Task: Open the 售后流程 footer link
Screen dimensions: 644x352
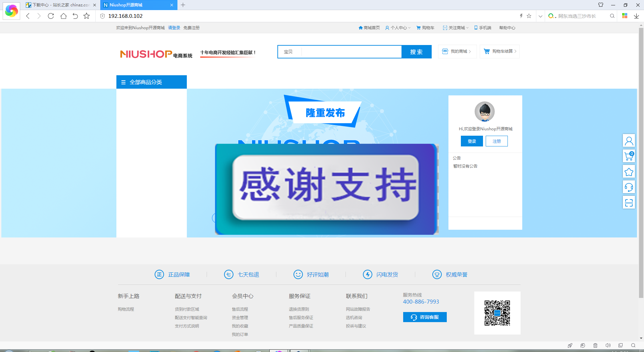Action: 240,309
